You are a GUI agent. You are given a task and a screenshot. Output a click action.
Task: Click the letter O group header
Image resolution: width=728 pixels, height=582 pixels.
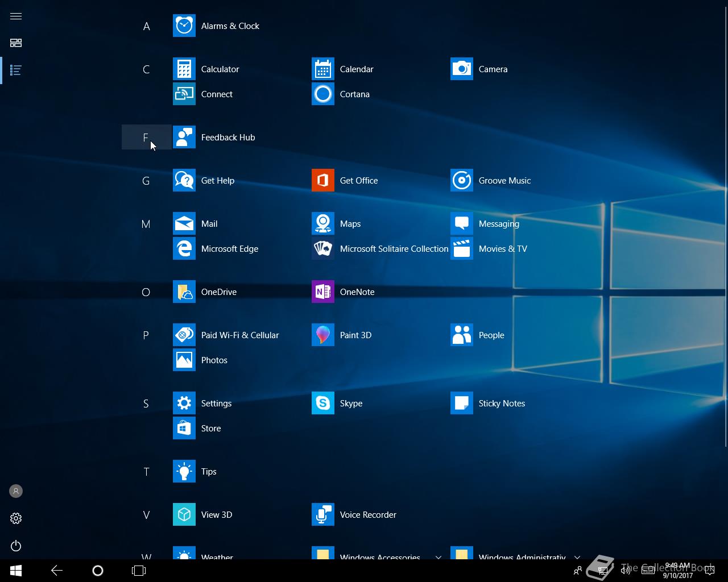146,292
